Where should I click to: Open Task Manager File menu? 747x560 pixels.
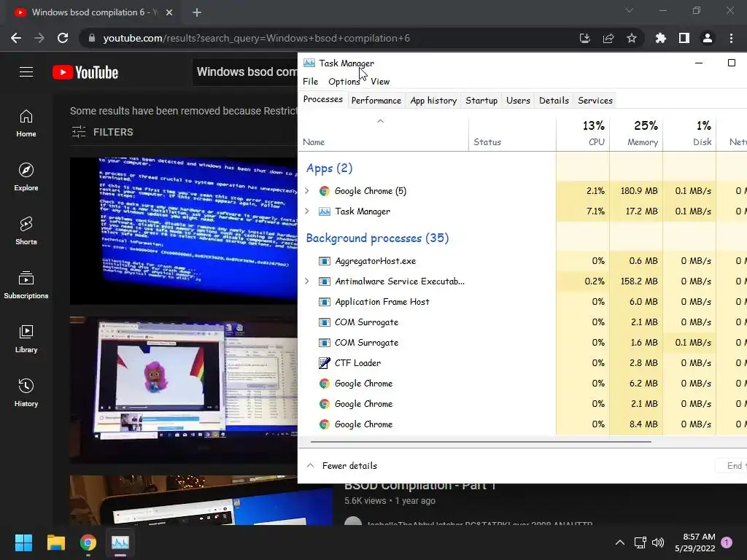click(310, 82)
